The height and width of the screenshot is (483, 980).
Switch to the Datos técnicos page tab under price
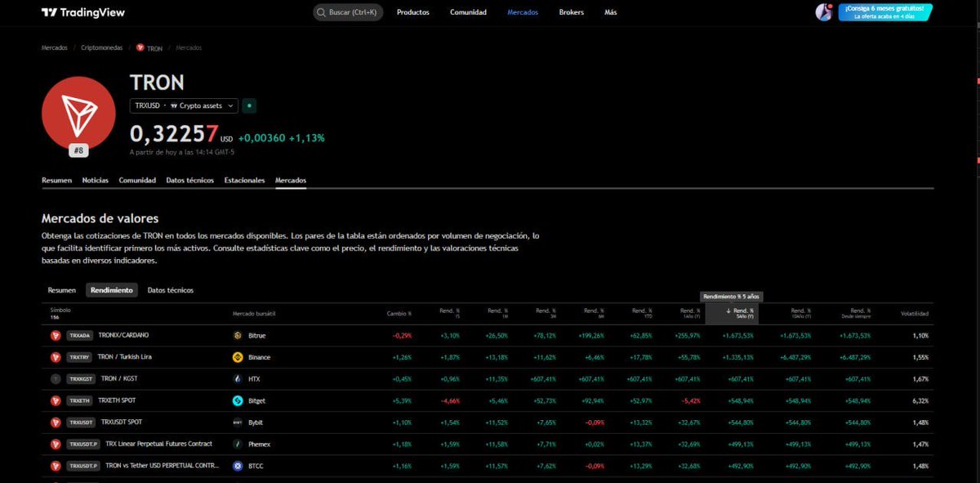tap(189, 180)
